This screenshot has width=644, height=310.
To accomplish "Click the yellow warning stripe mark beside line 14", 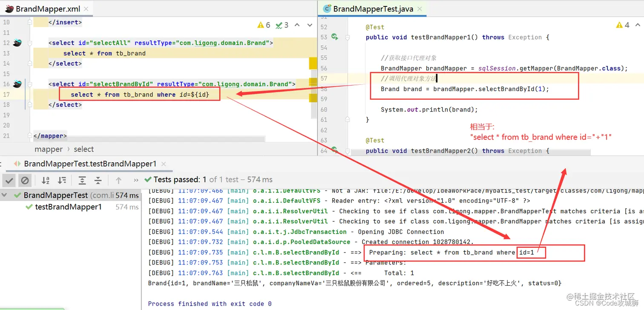I will coord(313,63).
